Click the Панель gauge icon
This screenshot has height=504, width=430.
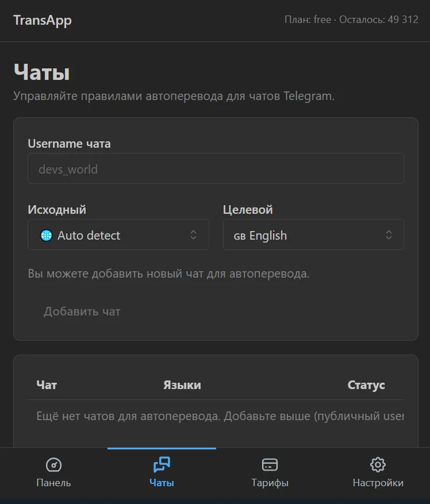(x=53, y=465)
